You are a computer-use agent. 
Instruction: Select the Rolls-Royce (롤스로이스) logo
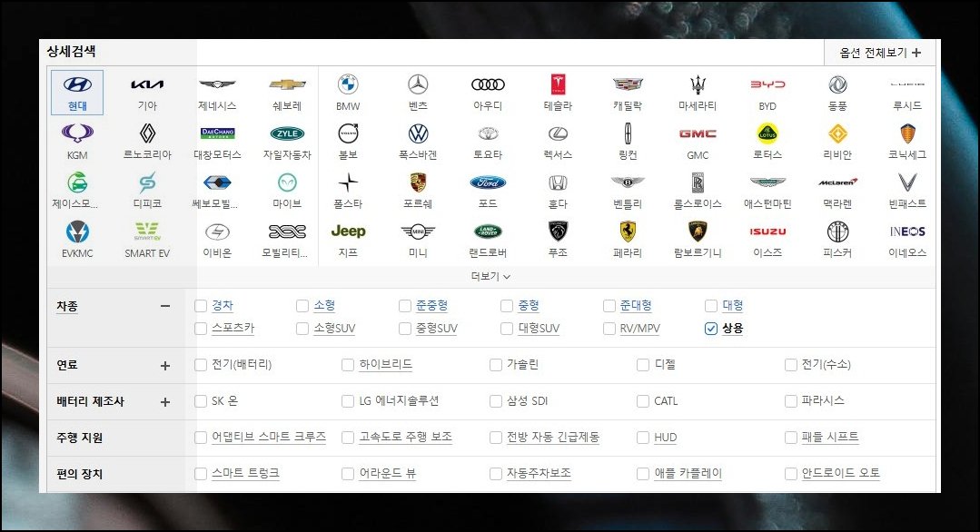click(698, 182)
